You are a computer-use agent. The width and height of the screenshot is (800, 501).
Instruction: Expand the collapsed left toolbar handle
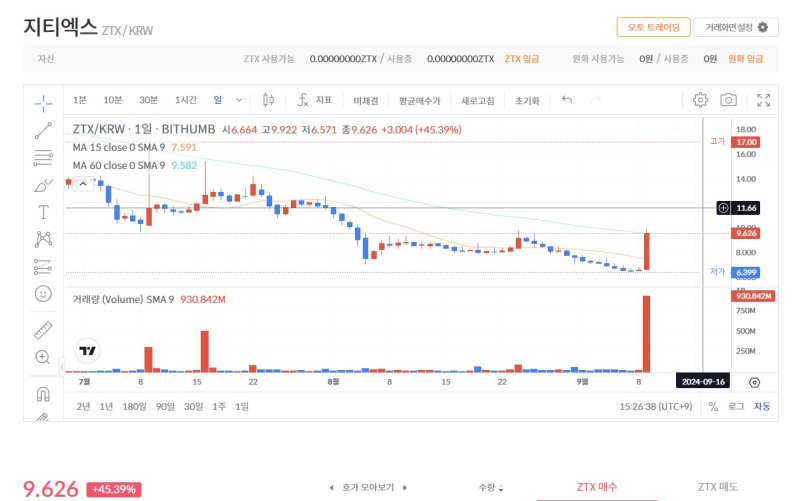[x=62, y=366]
